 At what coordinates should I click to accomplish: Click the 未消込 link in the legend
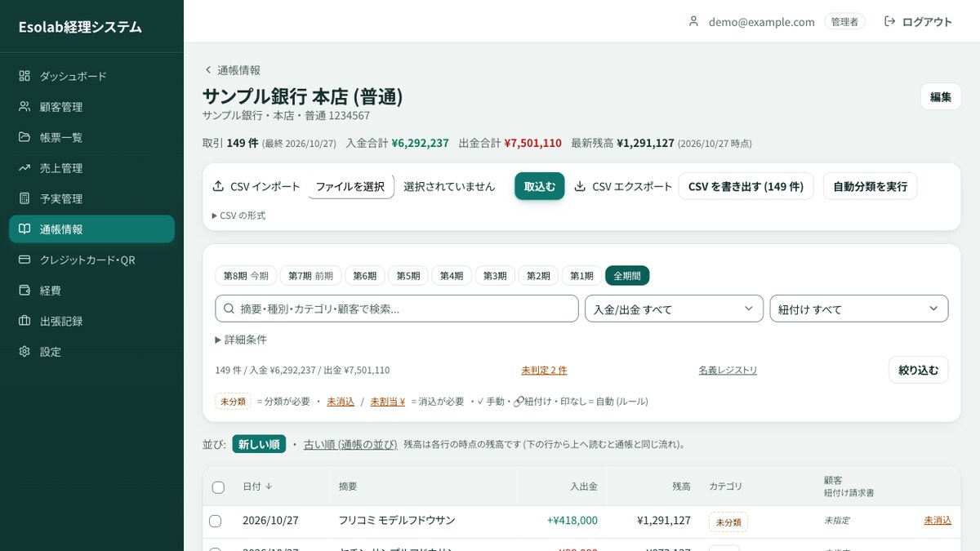[x=341, y=402]
